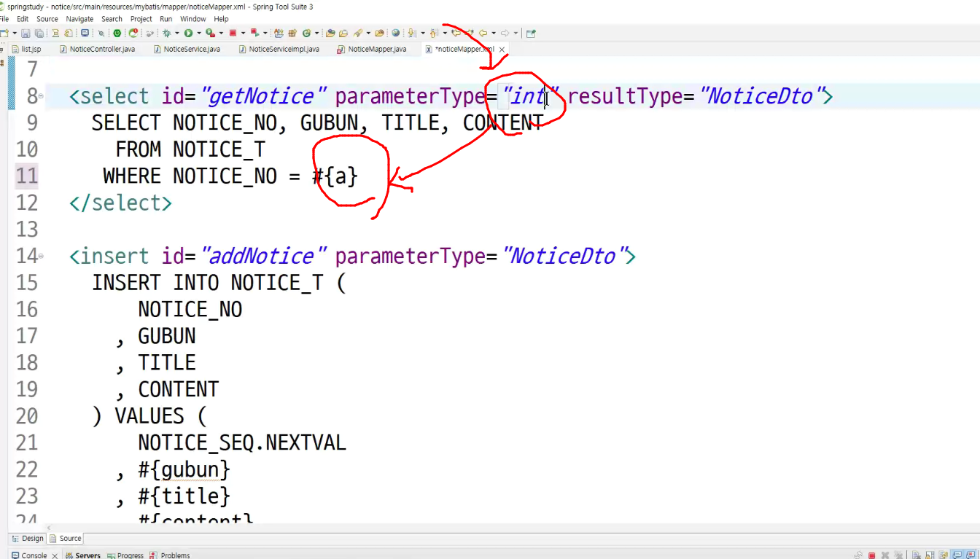Open the Run menu
Viewport: 980px width, 559px height.
point(166,19)
